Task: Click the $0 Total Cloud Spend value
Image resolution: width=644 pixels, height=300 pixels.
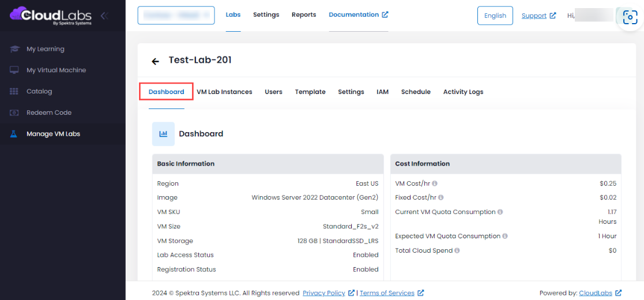Action: pos(612,250)
